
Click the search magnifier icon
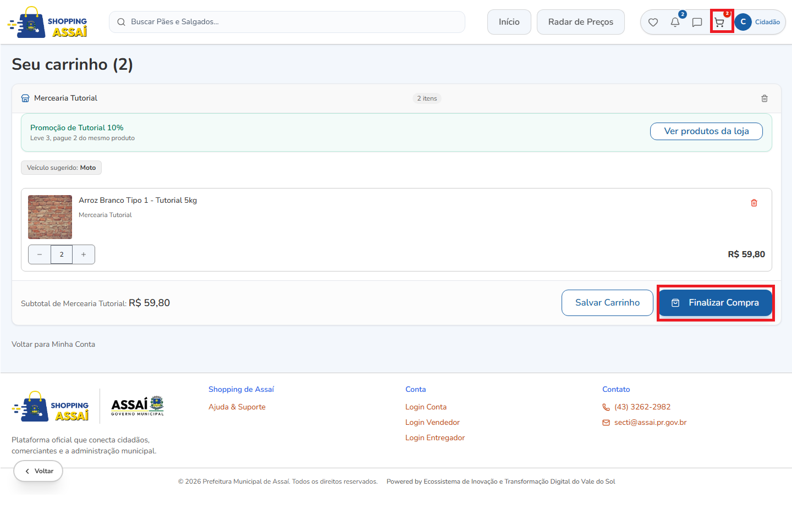[x=121, y=22]
